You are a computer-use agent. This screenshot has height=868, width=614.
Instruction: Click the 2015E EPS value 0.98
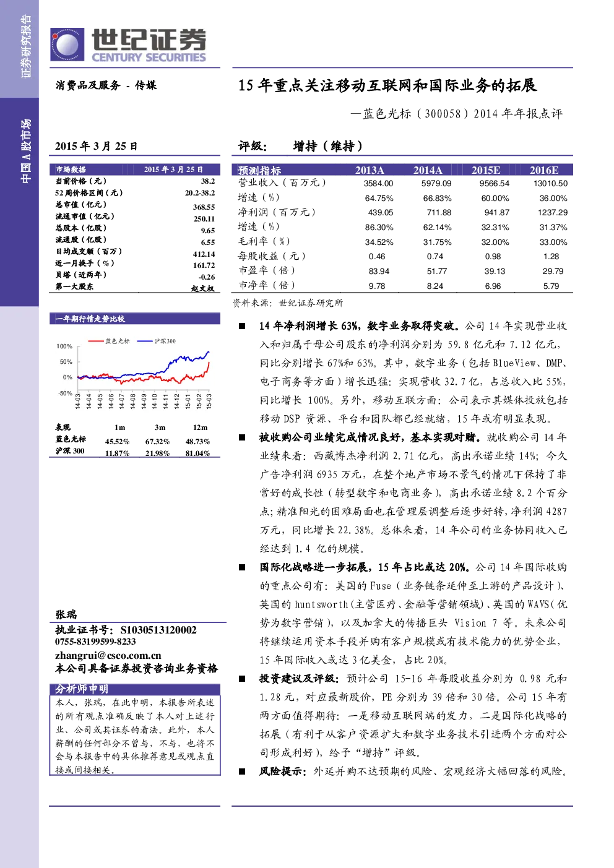point(493,257)
